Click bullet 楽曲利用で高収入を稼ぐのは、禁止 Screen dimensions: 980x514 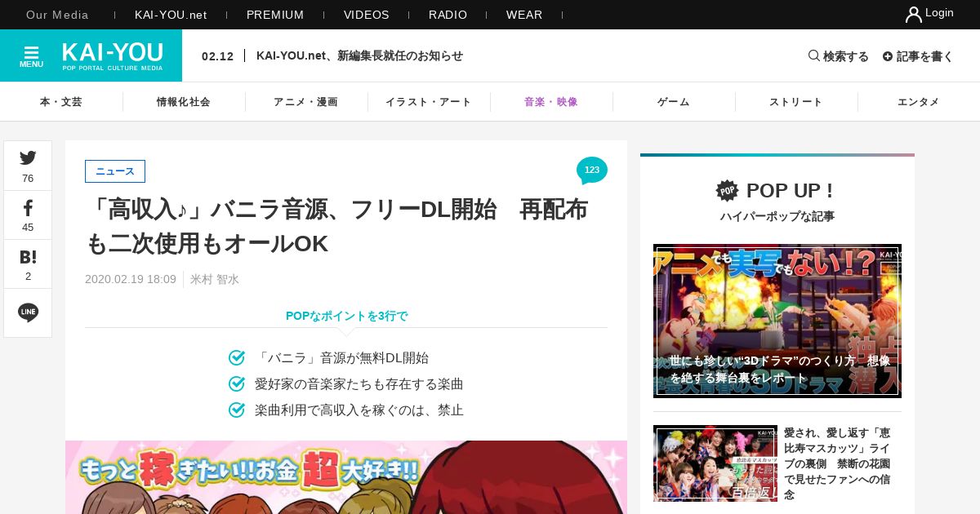click(x=359, y=410)
